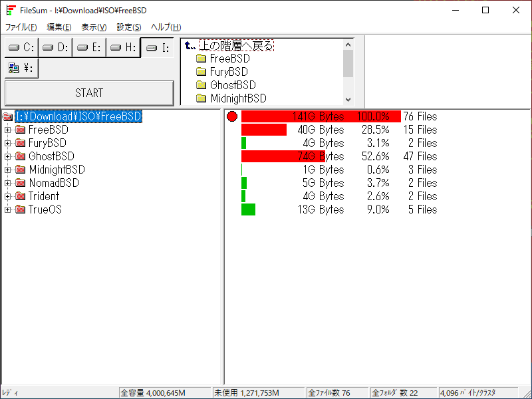Expand the TrueOS tree node
This screenshot has height=399, width=532.
click(7, 209)
